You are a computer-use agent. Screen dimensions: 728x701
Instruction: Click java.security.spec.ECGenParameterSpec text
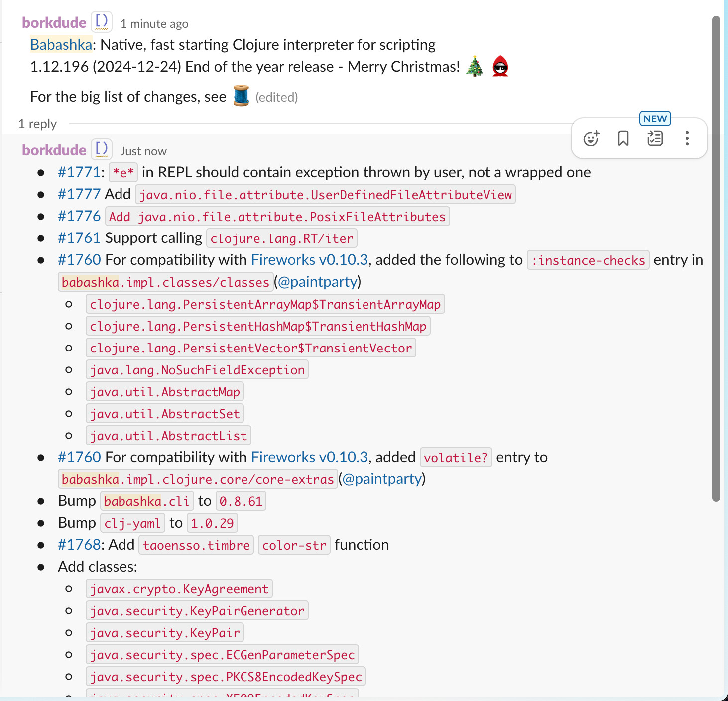(222, 655)
